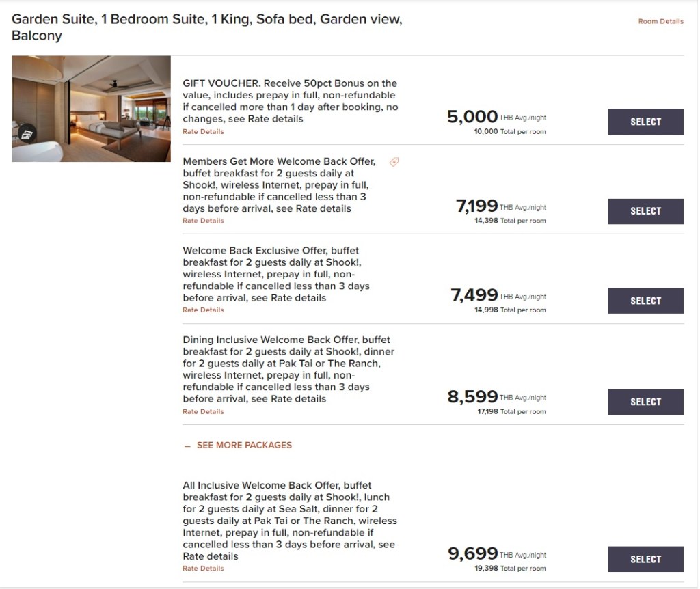Image resolution: width=700 pixels, height=589 pixels.
Task: Open the Room Details link
Action: pos(660,21)
